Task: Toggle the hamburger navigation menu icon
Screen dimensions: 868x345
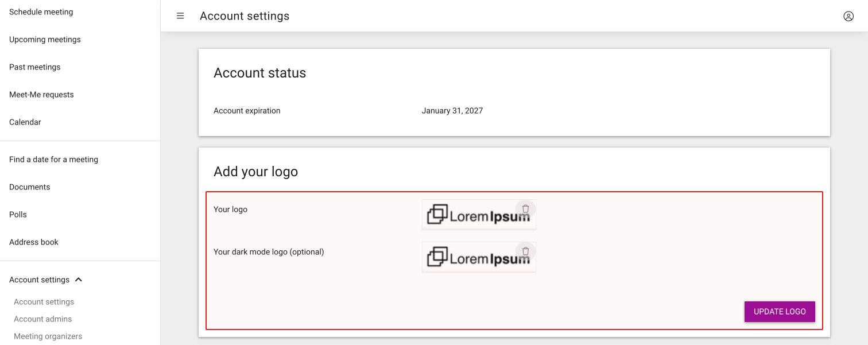Action: pos(180,16)
